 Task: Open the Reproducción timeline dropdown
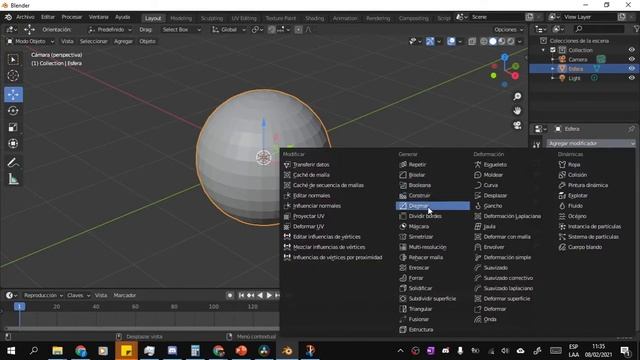click(43, 295)
